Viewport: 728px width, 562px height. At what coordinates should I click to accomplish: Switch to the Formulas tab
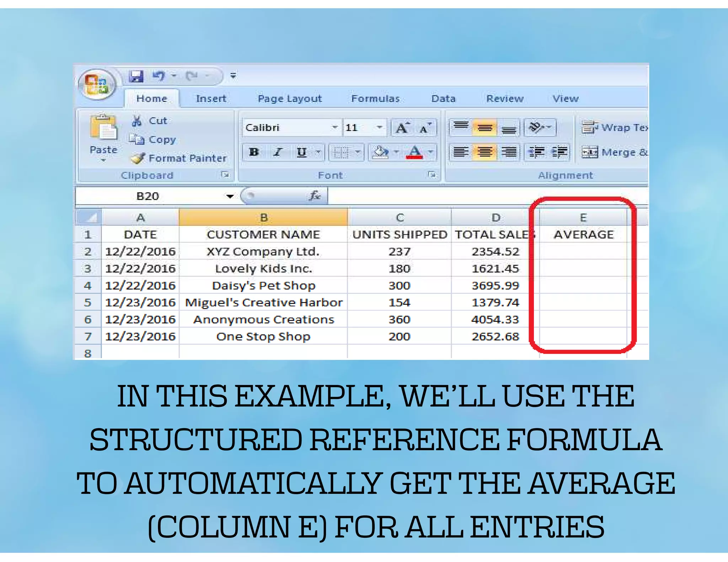pyautogui.click(x=375, y=98)
